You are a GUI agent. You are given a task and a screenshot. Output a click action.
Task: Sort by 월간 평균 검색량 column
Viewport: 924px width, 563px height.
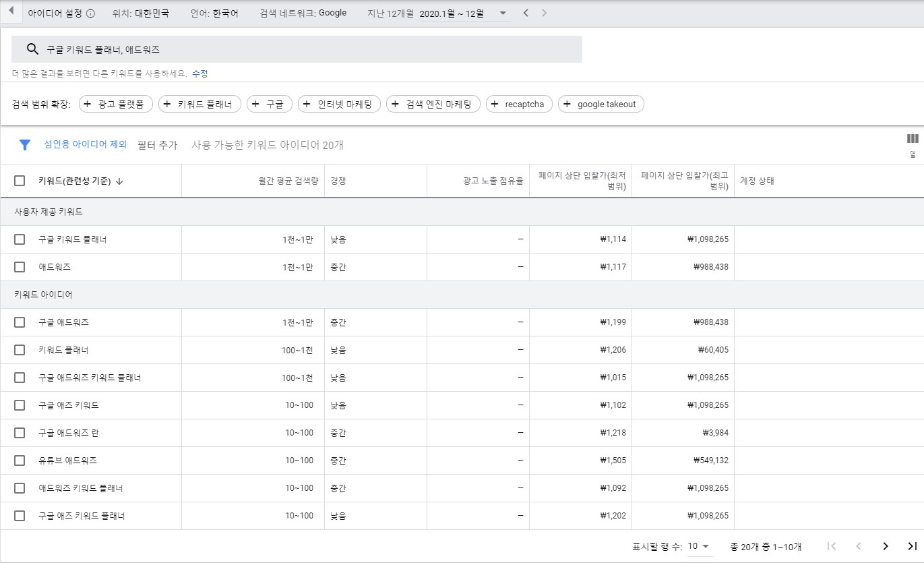pos(288,181)
